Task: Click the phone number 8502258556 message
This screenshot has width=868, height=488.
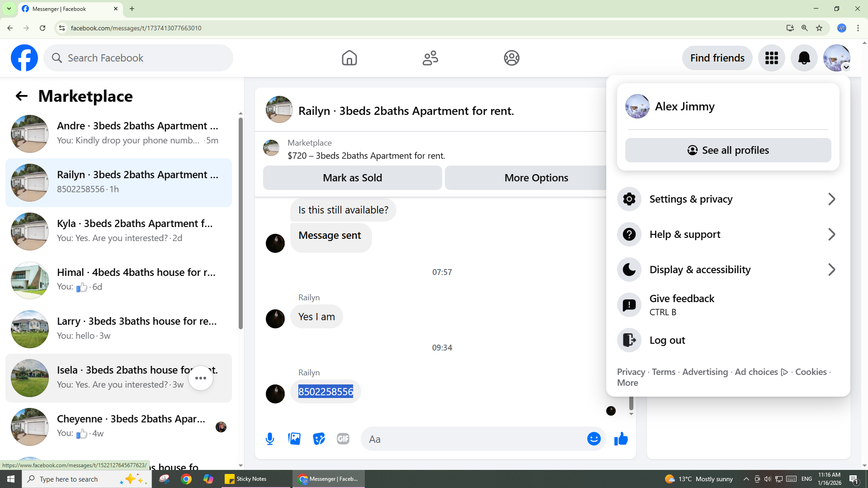Action: point(325,392)
